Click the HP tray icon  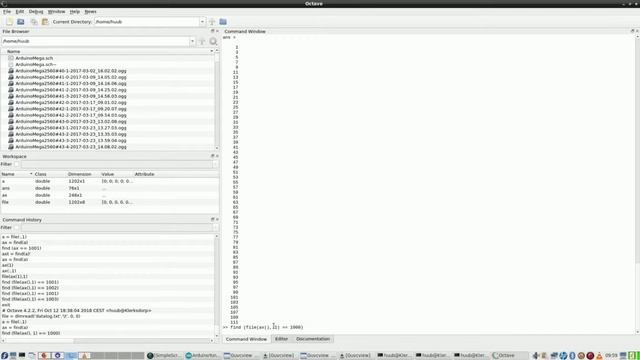(x=563, y=356)
